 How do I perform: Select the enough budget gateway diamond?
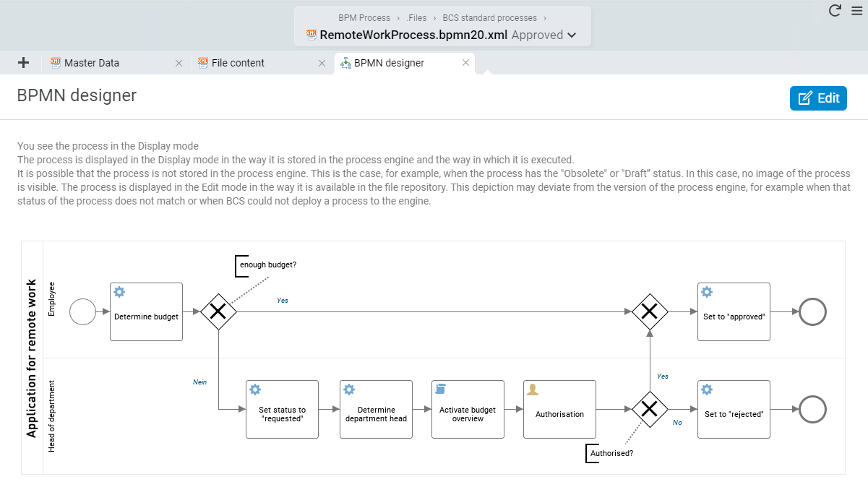(x=218, y=311)
